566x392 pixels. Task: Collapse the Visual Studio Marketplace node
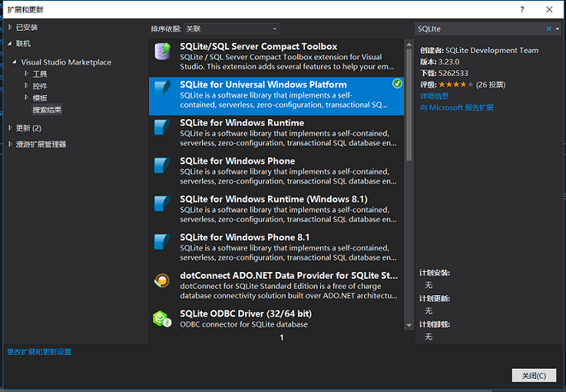coord(14,62)
